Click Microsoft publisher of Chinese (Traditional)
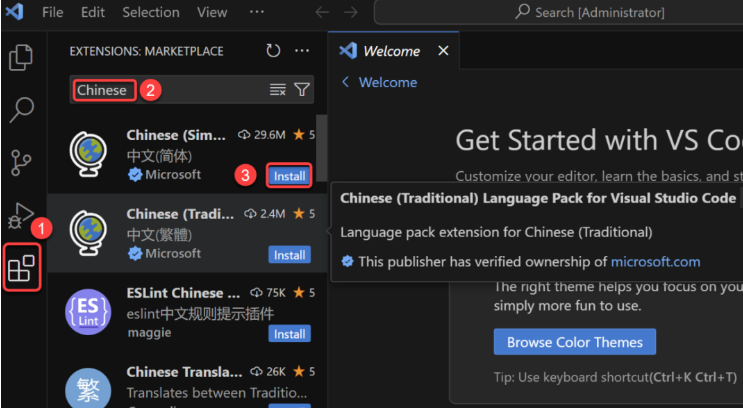Image resolution: width=743 pixels, height=408 pixels. tap(173, 254)
